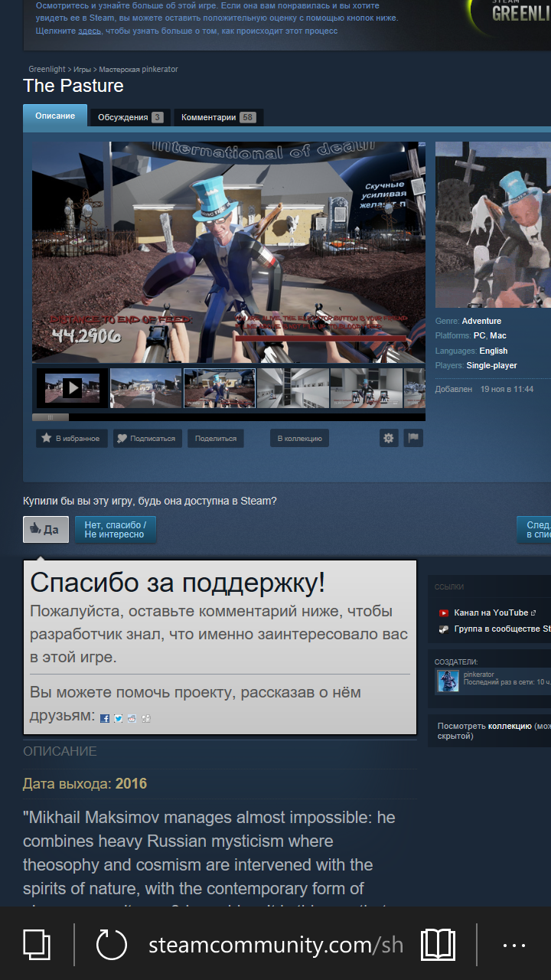Select the highlighted third screenshot thumbnail
551x980 pixels.
click(219, 388)
